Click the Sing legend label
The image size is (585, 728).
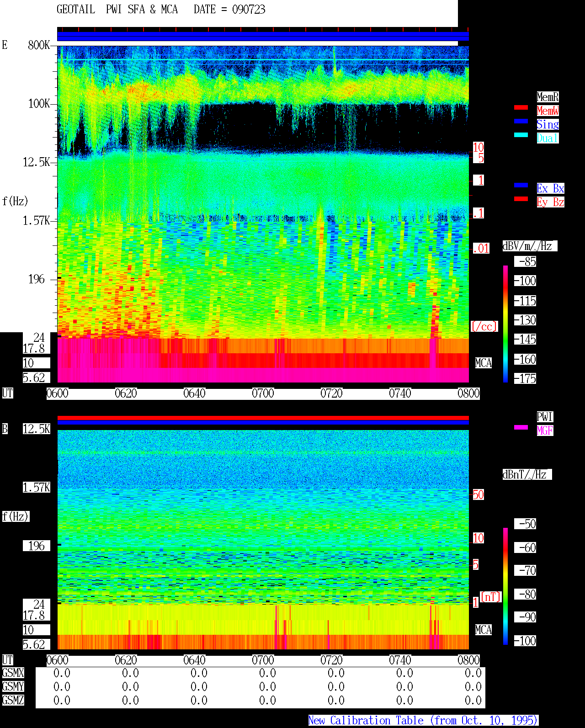(x=548, y=124)
